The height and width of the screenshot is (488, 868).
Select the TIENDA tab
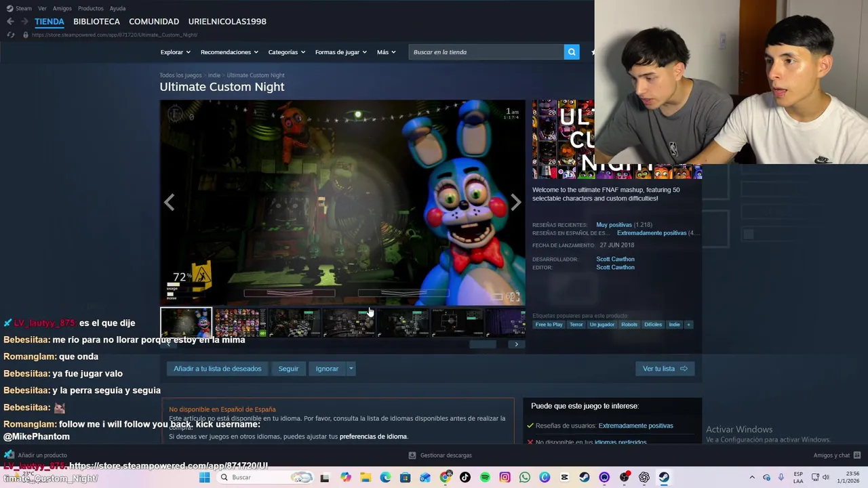click(x=50, y=22)
